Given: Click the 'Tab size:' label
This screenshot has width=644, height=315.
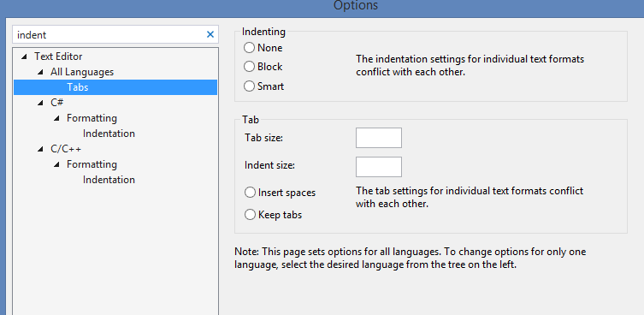Looking at the screenshot, I should coord(263,138).
